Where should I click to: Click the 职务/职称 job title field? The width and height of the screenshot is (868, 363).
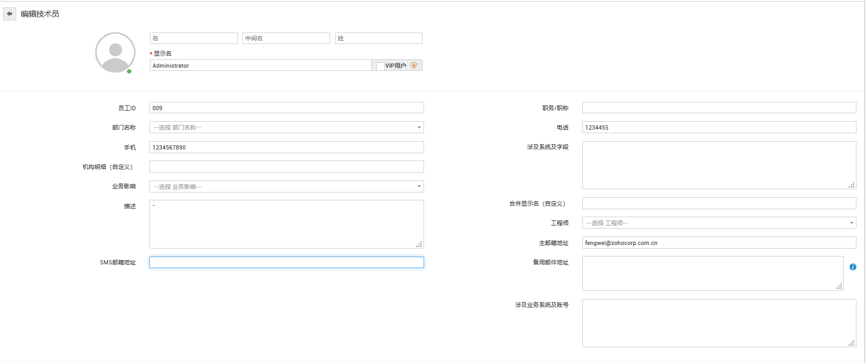(719, 108)
